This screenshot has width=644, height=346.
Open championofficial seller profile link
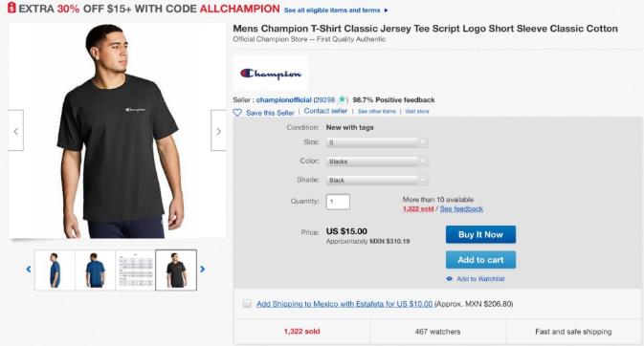284,99
